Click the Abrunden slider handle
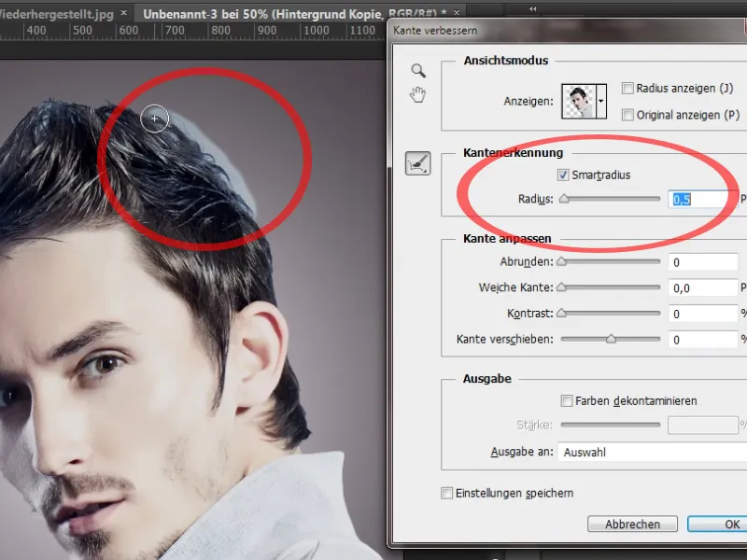 (x=562, y=261)
